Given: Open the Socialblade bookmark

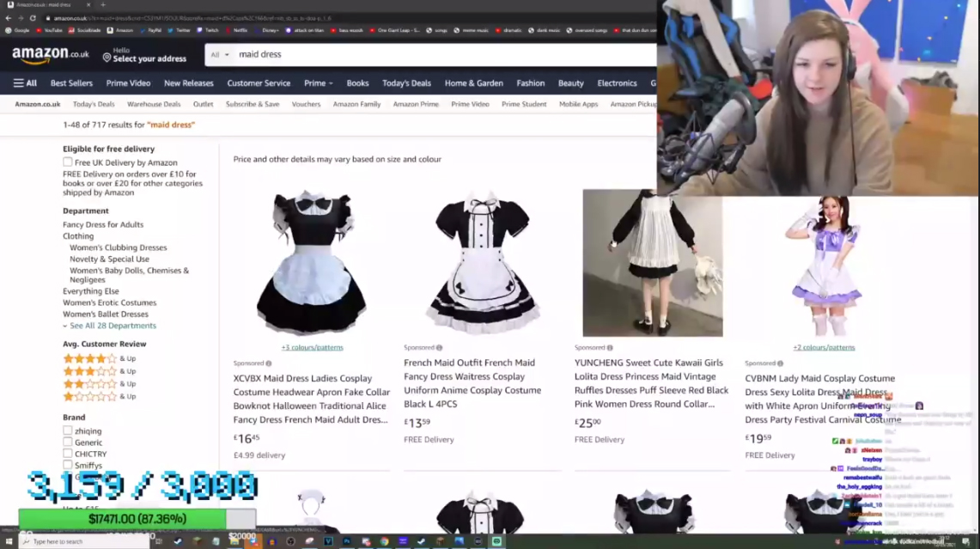Looking at the screenshot, I should [x=84, y=30].
